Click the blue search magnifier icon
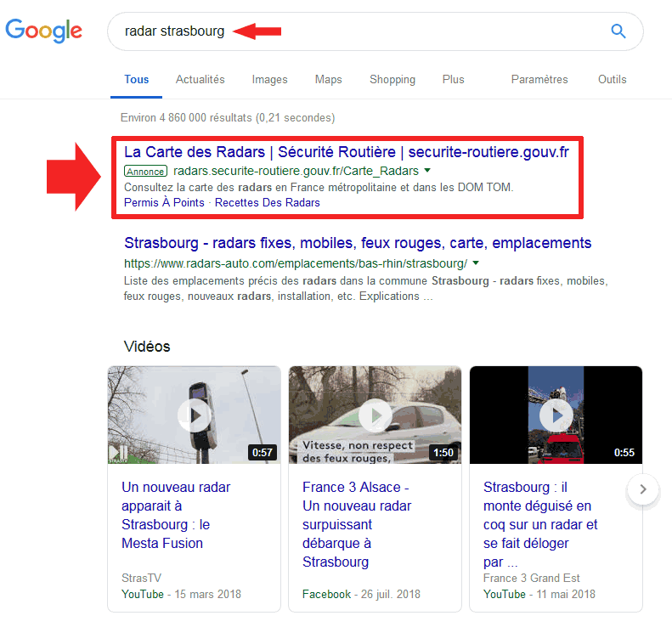 pos(618,31)
